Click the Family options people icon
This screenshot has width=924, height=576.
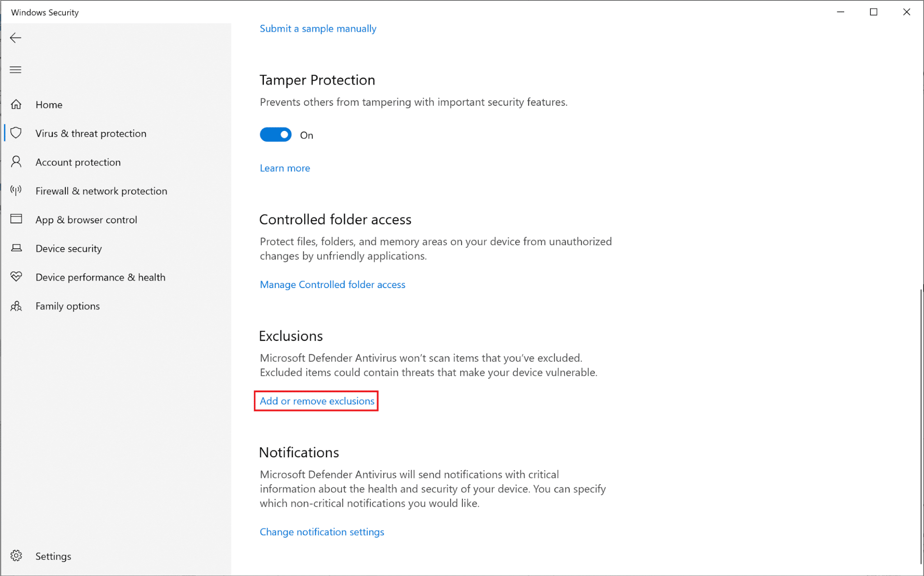pyautogui.click(x=16, y=306)
